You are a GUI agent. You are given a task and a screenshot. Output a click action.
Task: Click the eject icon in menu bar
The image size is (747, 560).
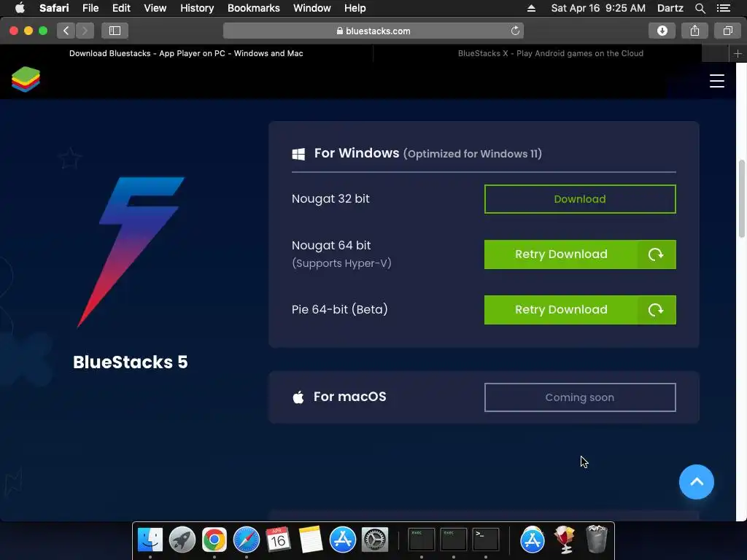[531, 8]
